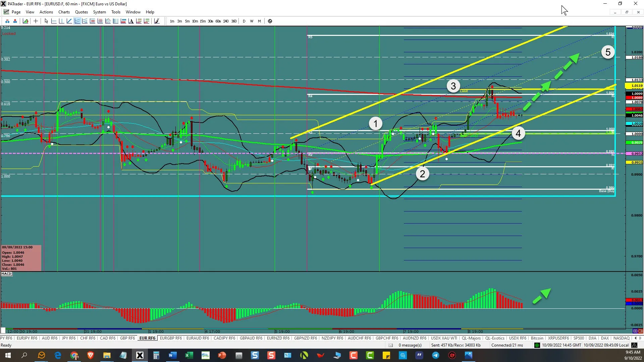The width and height of the screenshot is (644, 362).
Task: Open the View menu
Action: pos(30,12)
